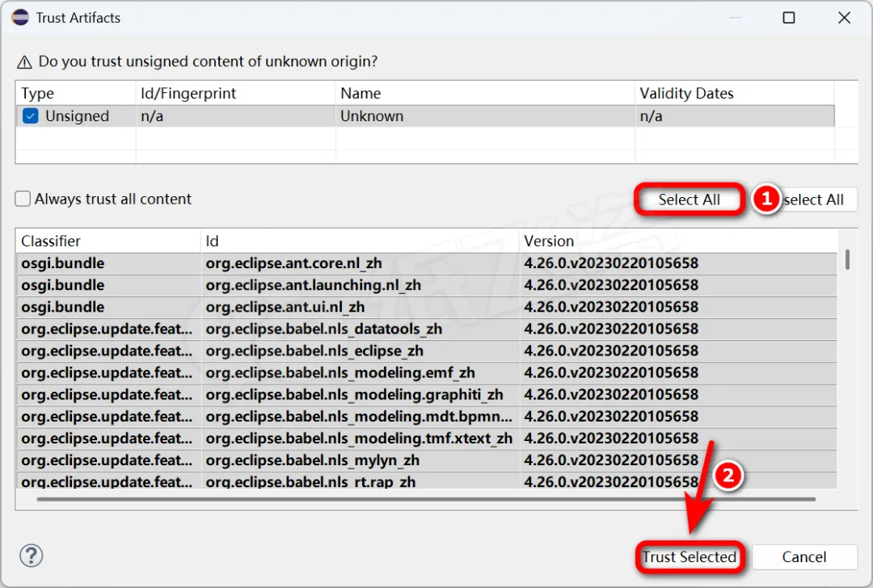Click the horizontal scrollbar of artifact list
Screen dimensions: 873x588
426,499
